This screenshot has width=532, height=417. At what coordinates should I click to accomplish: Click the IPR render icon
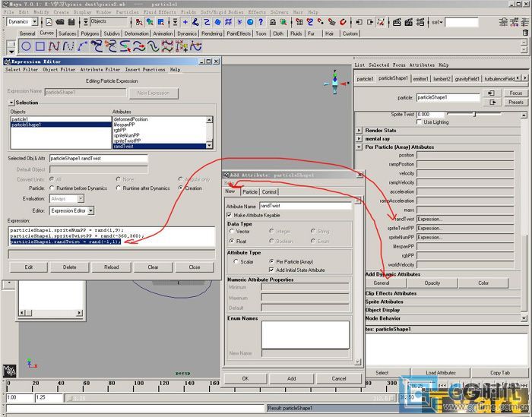409,22
